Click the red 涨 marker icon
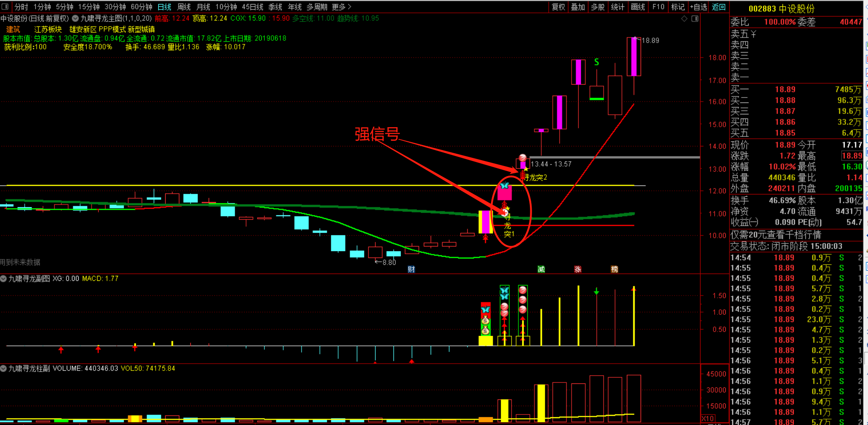This screenshot has width=868, height=425. 578,269
